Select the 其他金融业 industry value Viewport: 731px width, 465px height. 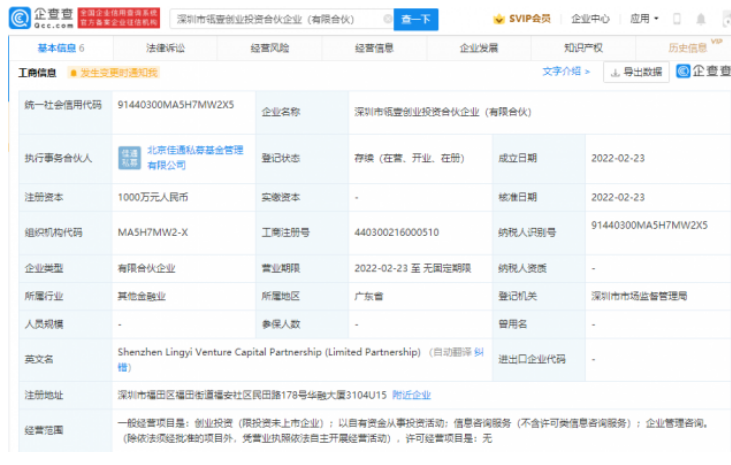141,296
